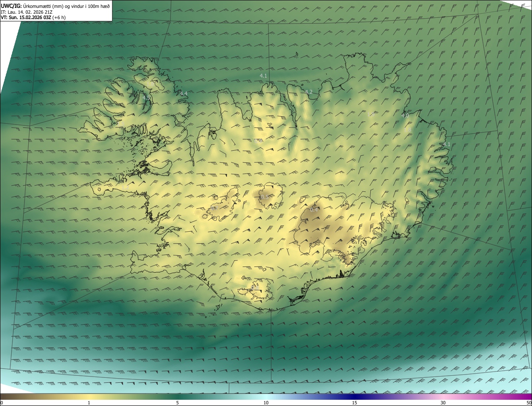Click the 4.1 value off the north coast

pos(263,76)
